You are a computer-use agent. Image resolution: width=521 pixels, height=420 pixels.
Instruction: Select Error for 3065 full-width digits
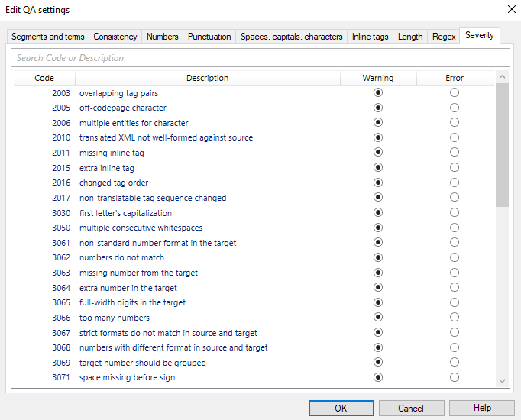(x=455, y=302)
